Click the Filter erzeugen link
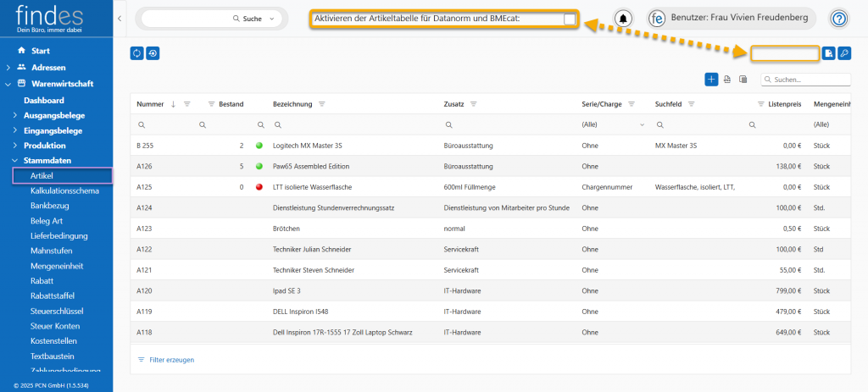The width and height of the screenshot is (868, 392). click(x=171, y=360)
